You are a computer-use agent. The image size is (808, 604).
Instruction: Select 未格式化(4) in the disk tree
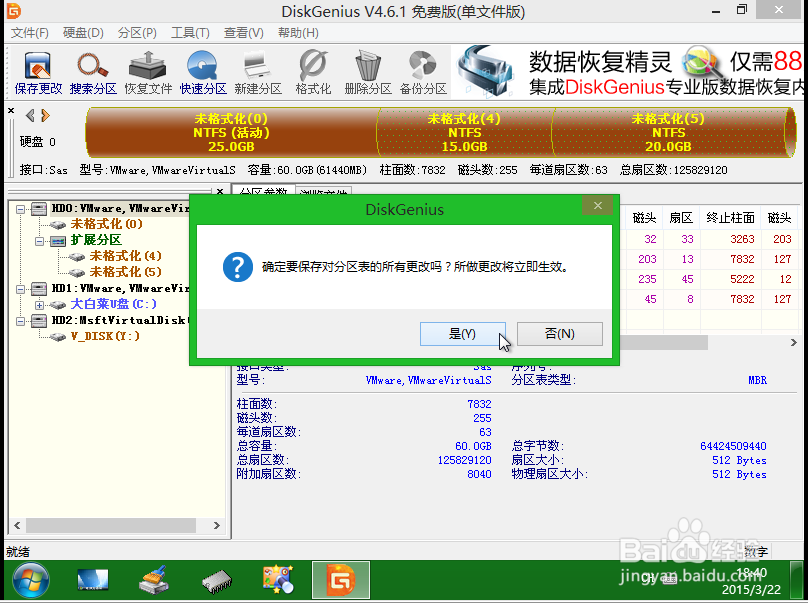coord(126,256)
